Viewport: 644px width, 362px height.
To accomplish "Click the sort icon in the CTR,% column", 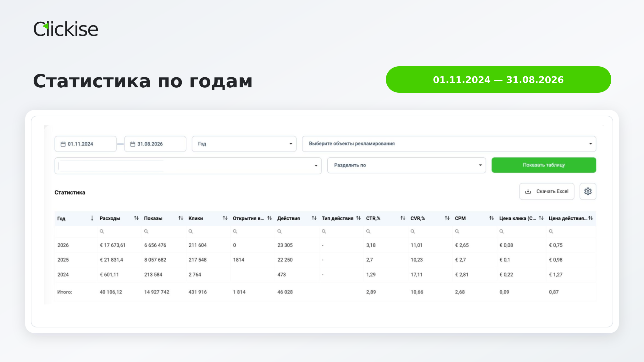I will [403, 218].
